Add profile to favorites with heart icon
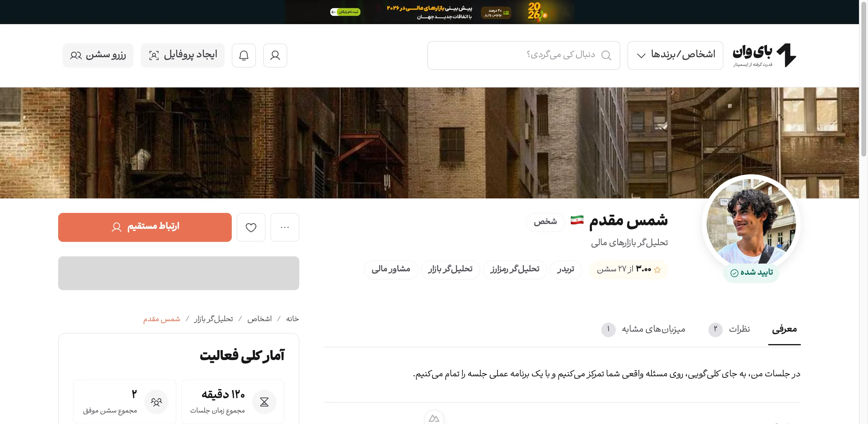The width and height of the screenshot is (868, 424). [251, 227]
